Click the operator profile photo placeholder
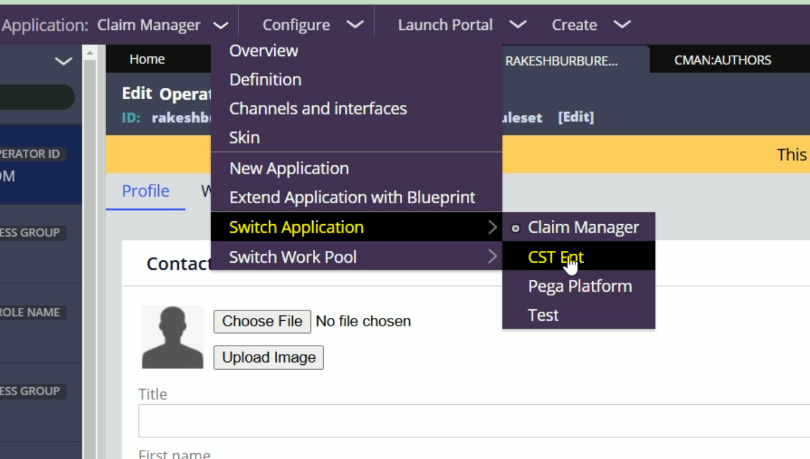The width and height of the screenshot is (810, 459). tap(173, 337)
